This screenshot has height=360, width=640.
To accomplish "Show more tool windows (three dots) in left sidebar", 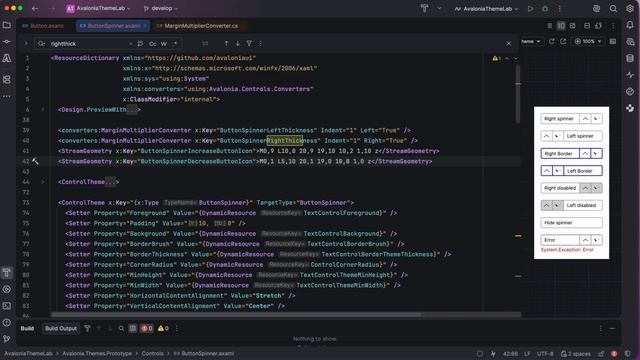I will pyautogui.click(x=7, y=96).
